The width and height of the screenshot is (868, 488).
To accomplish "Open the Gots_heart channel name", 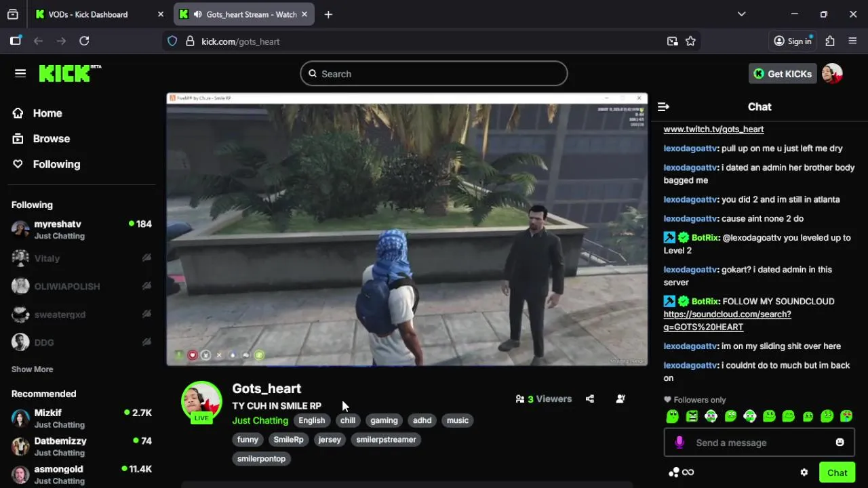I will pyautogui.click(x=267, y=388).
